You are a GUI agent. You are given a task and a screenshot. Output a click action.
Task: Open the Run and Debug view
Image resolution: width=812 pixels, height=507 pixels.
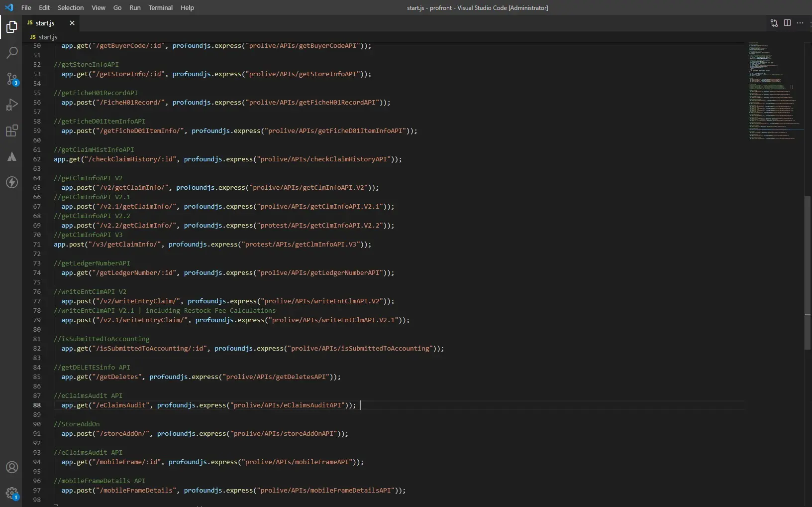pos(11,105)
